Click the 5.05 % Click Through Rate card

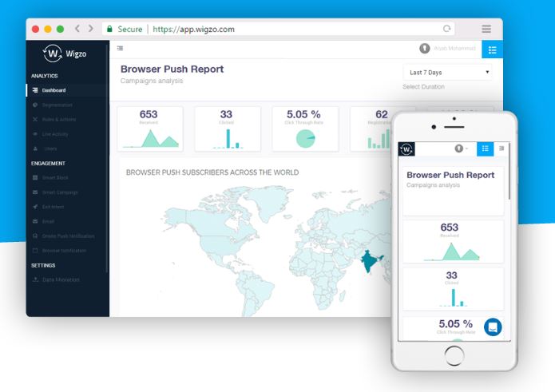coord(305,129)
